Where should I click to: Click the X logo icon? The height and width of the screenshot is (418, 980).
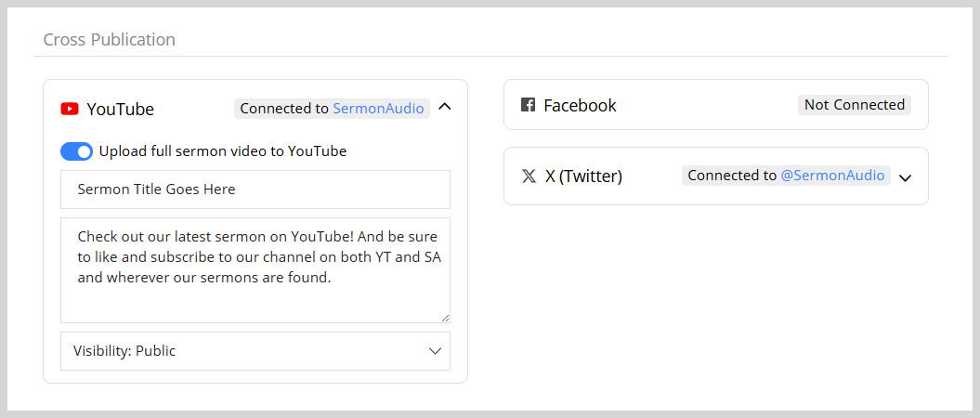(529, 176)
